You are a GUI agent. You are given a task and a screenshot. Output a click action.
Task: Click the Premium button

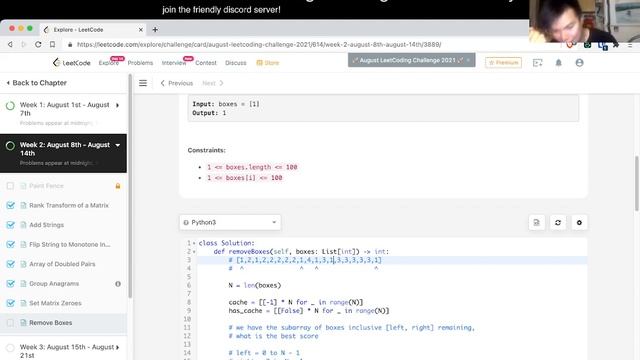(x=503, y=62)
